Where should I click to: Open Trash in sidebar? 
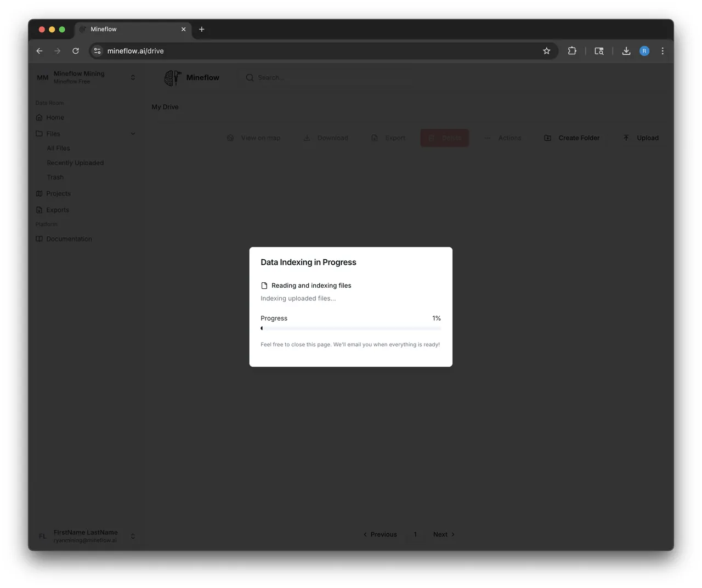55,178
